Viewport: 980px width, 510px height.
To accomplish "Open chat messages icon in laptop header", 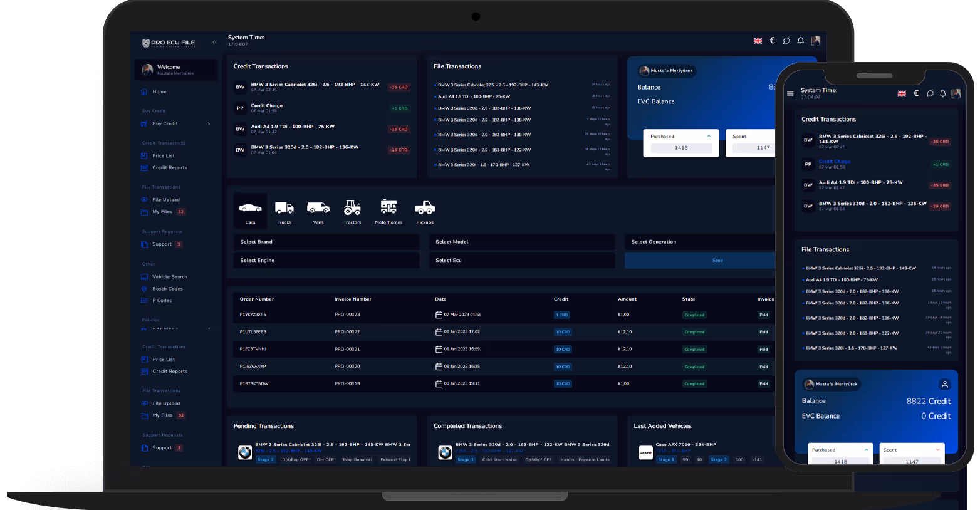I will 786,41.
